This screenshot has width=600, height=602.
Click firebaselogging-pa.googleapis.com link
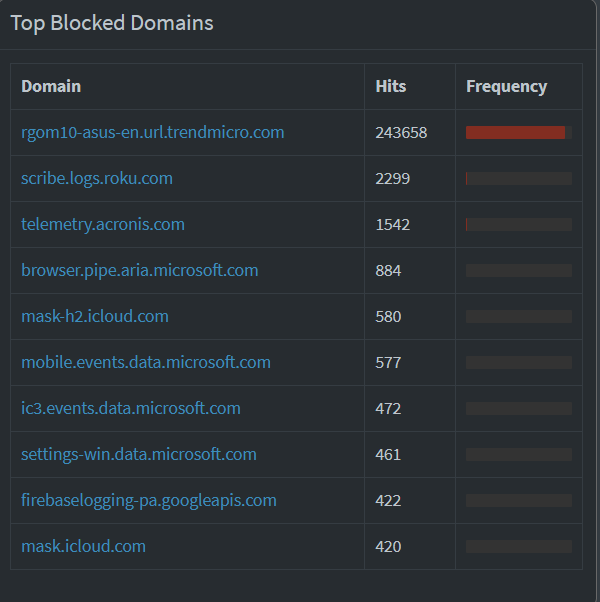coord(149,500)
